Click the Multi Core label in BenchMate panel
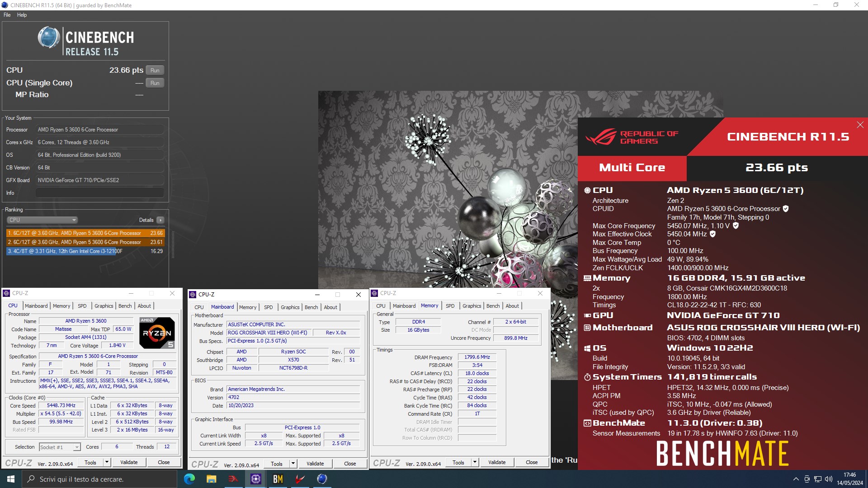The height and width of the screenshot is (488, 868). tap(632, 168)
